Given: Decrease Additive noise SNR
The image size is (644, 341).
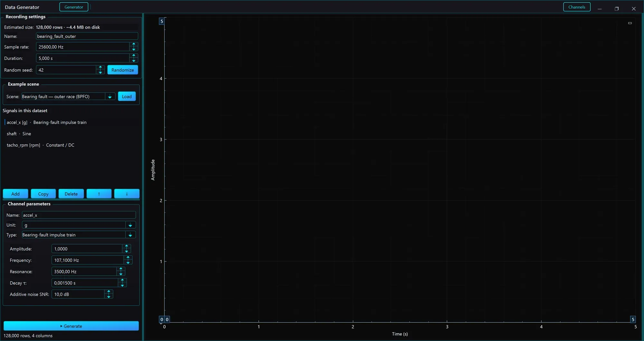Looking at the screenshot, I should click(109, 297).
